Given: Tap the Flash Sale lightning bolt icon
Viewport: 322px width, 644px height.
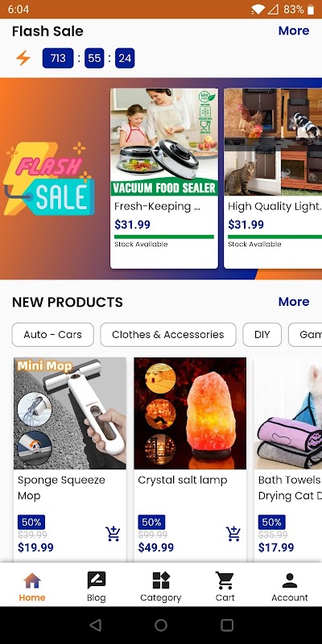Looking at the screenshot, I should (23, 58).
